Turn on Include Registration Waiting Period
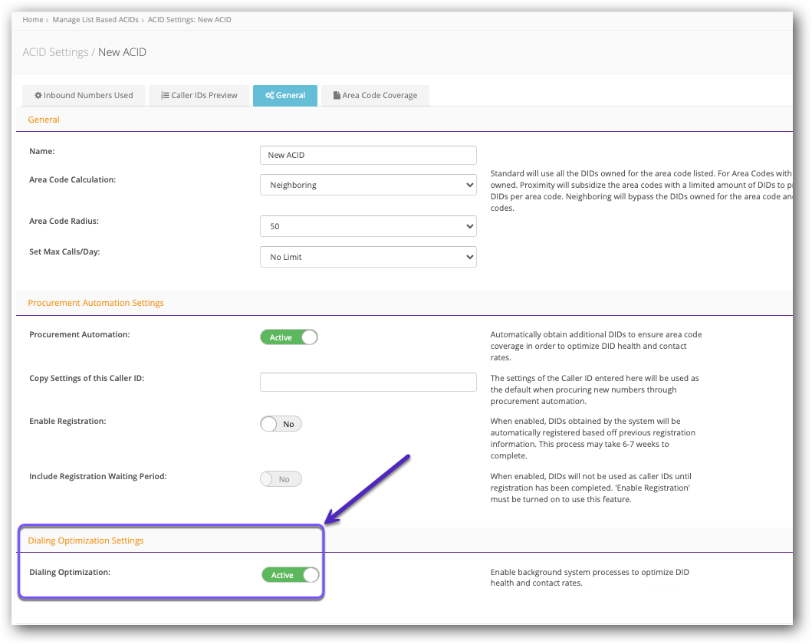The width and height of the screenshot is (812, 644). click(x=281, y=478)
